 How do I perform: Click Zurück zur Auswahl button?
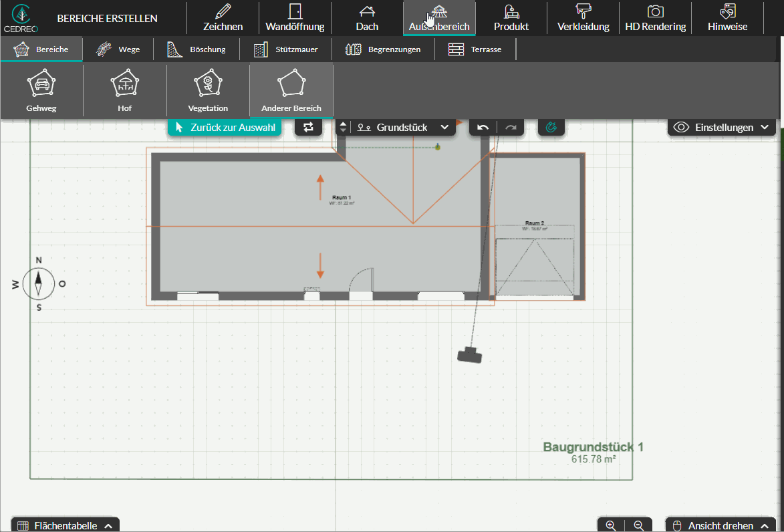pos(224,127)
